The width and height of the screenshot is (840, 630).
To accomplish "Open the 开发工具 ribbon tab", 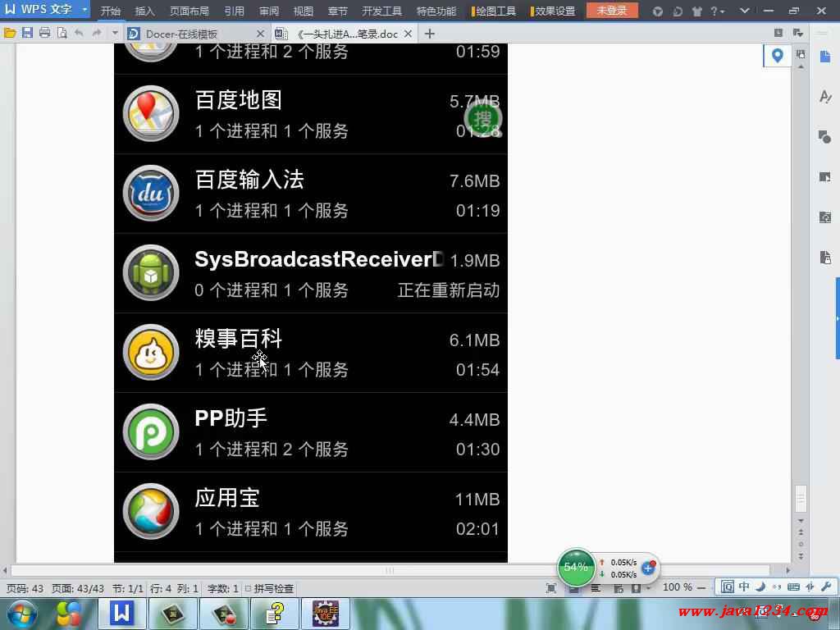I will tap(382, 11).
